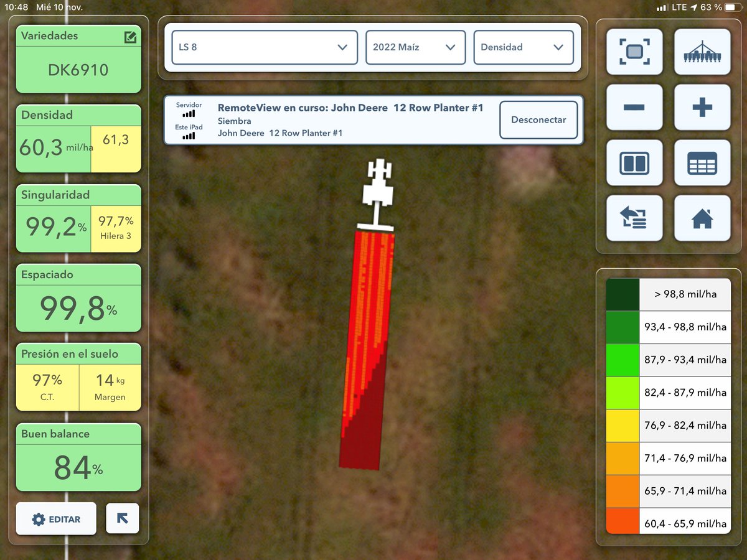The height and width of the screenshot is (560, 747).
Task: Select the 87,9 - 93,4 mil/ha bright green swatch
Action: pos(622,360)
